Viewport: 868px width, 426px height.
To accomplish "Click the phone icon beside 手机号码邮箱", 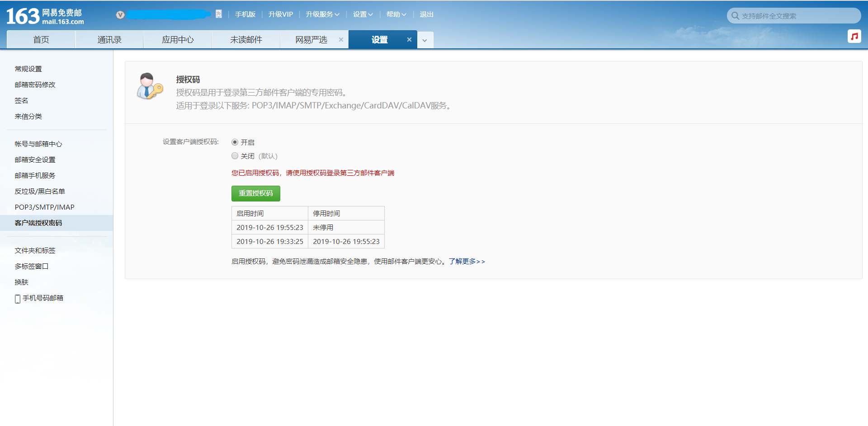I will pyautogui.click(x=17, y=298).
